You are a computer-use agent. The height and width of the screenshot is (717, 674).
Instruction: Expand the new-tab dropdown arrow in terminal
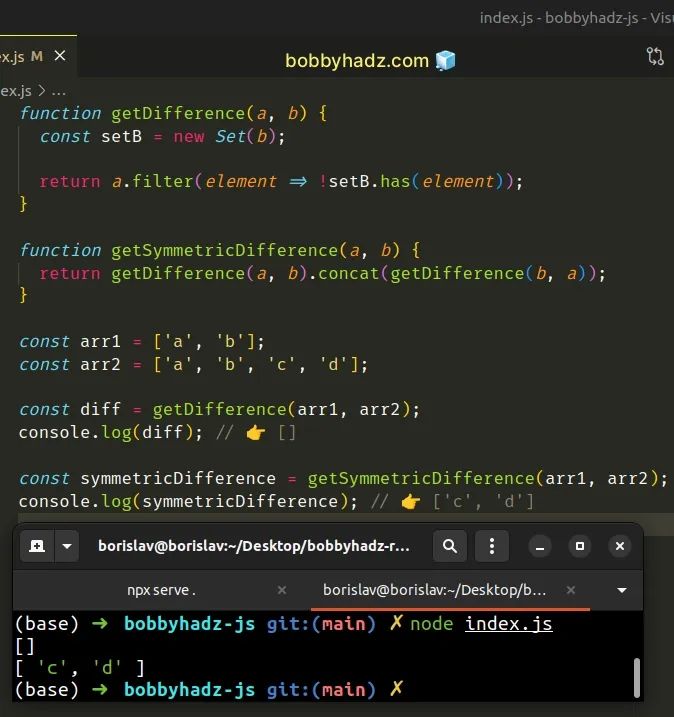point(67,546)
